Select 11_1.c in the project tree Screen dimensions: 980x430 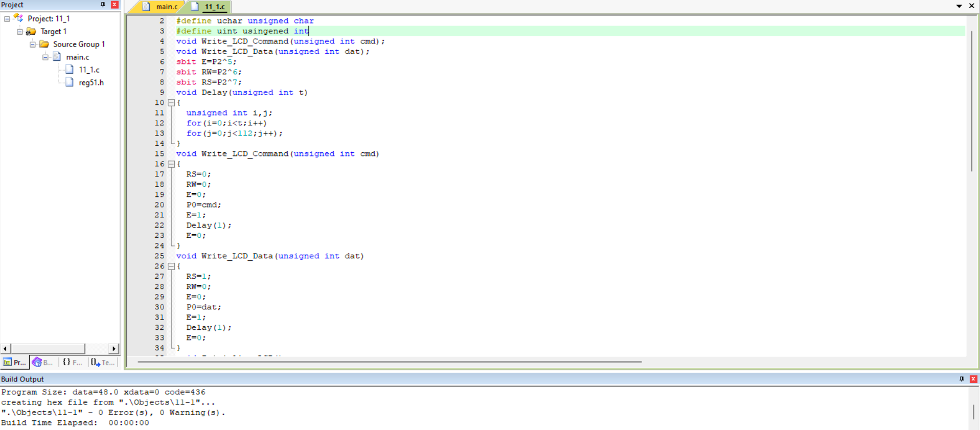tap(89, 70)
